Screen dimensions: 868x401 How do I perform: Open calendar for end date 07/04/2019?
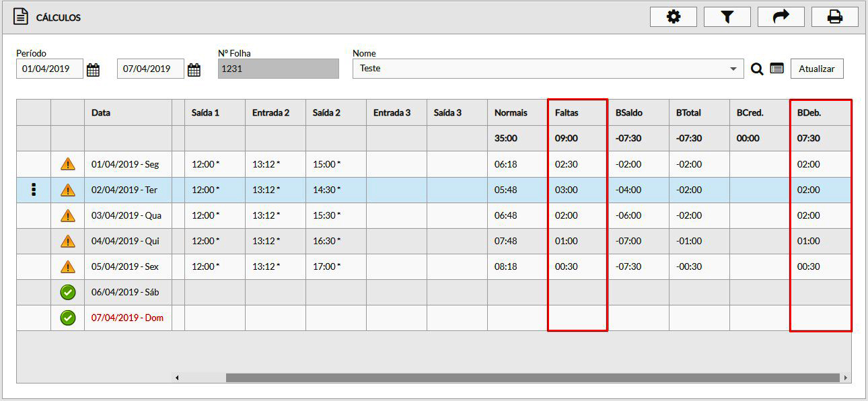point(194,69)
